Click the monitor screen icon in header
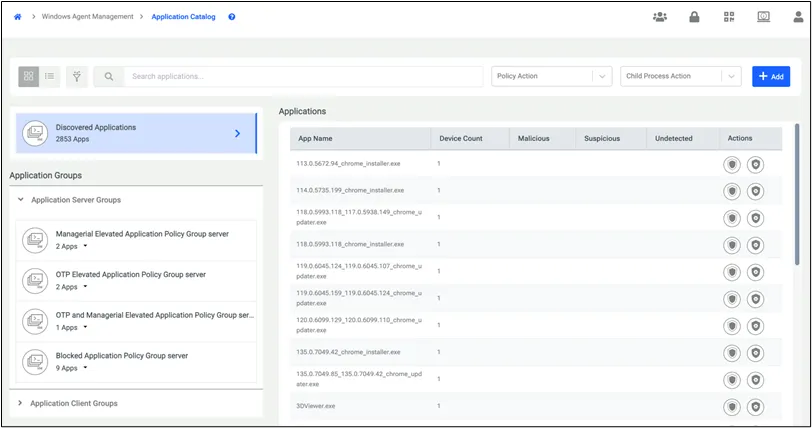This screenshot has width=812, height=428. pos(764,17)
